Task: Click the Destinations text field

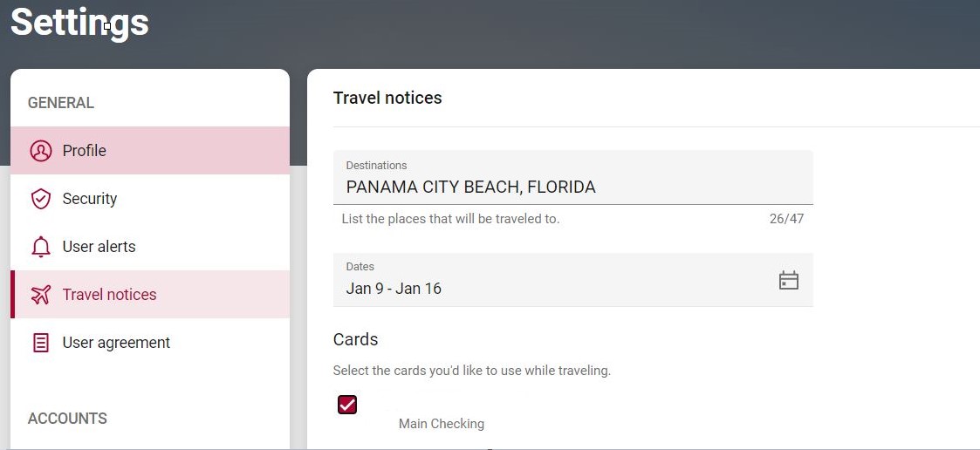Action: point(572,187)
